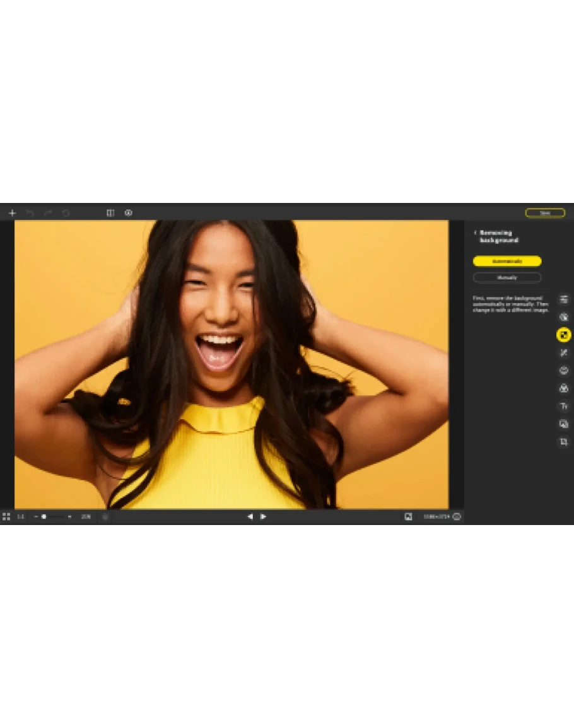Image resolution: width=574 pixels, height=728 pixels.
Task: Collapse Removing background panel via back chevron
Action: (475, 233)
